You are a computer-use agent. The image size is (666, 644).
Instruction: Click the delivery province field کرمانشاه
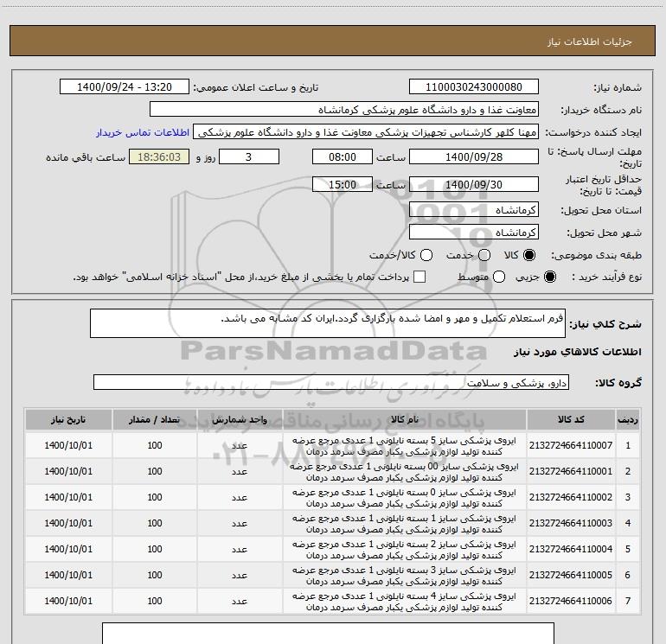[x=474, y=210]
